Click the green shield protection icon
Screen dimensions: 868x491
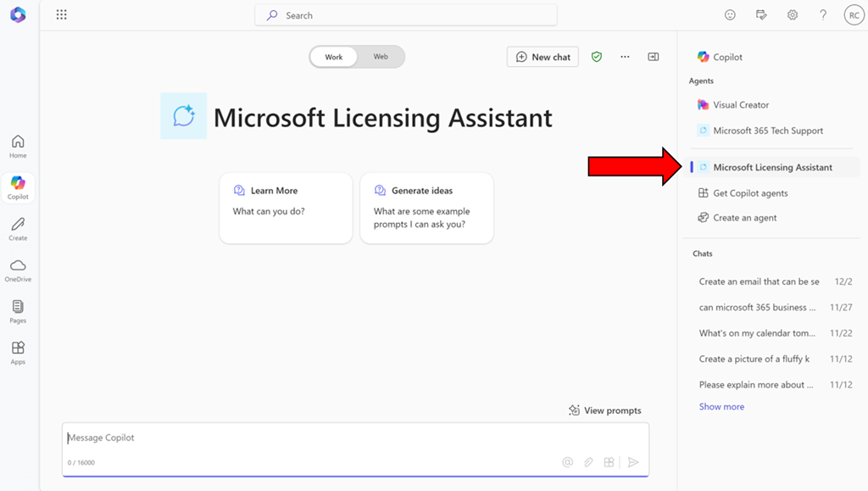click(597, 57)
